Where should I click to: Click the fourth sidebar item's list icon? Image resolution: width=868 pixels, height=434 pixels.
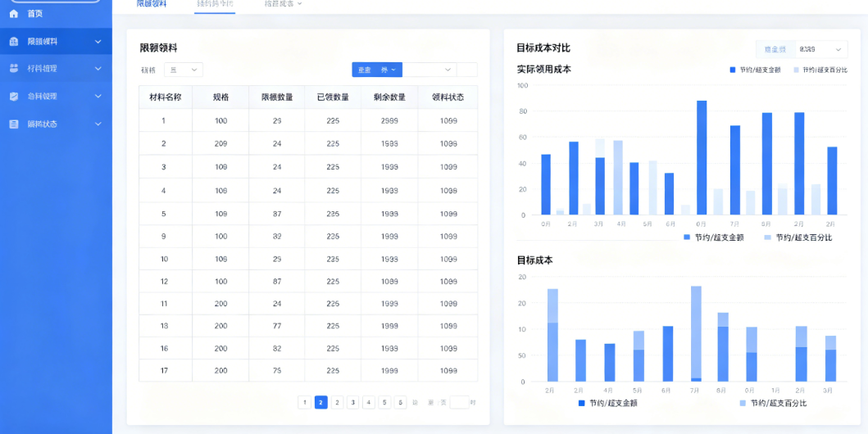(14, 124)
